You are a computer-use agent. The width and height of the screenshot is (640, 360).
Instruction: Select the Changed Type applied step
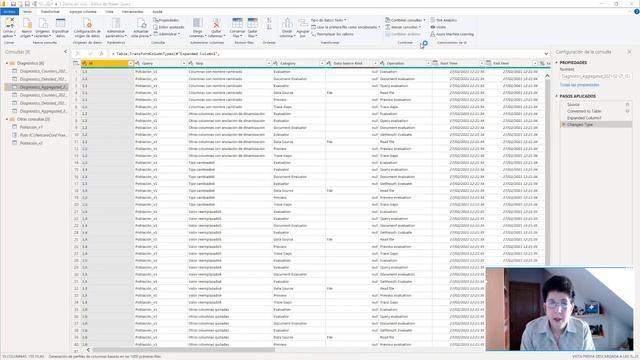[x=596, y=124]
